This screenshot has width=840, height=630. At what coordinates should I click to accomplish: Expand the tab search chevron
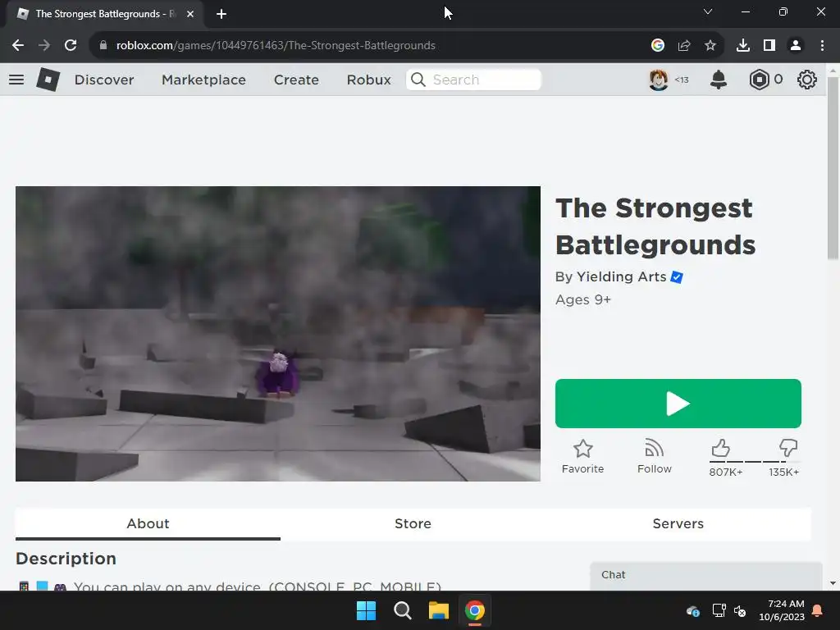[708, 11]
